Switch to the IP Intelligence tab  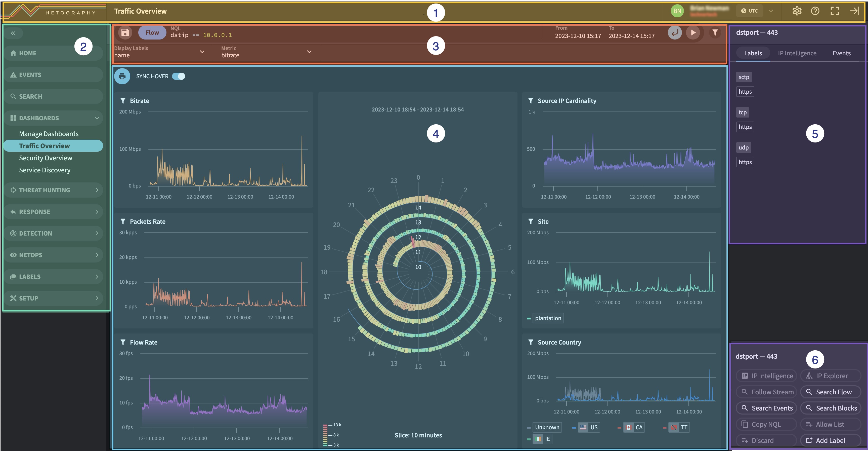[797, 53]
